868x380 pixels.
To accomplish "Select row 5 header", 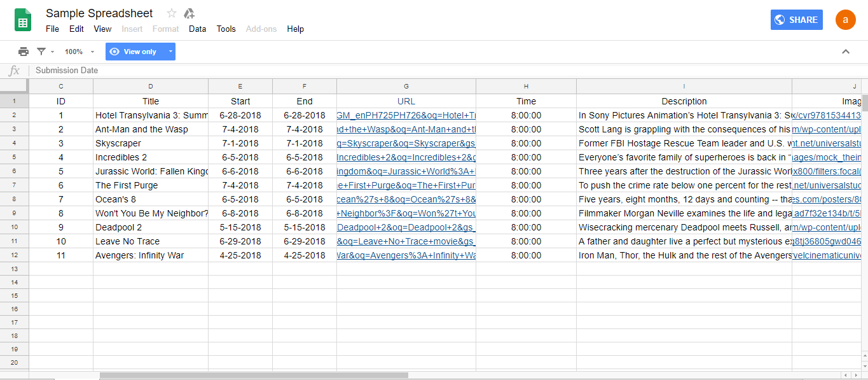I will point(14,157).
